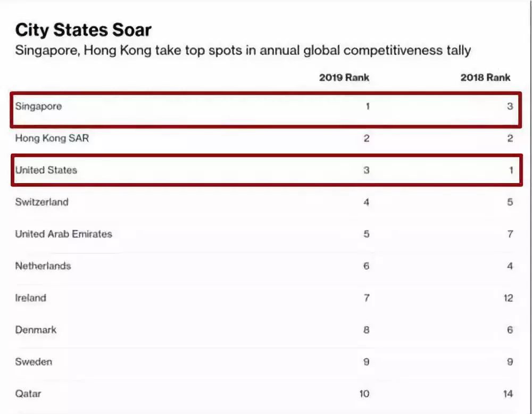This screenshot has height=414, width=532.
Task: Select the United Arab Emirates label
Action: point(63,234)
